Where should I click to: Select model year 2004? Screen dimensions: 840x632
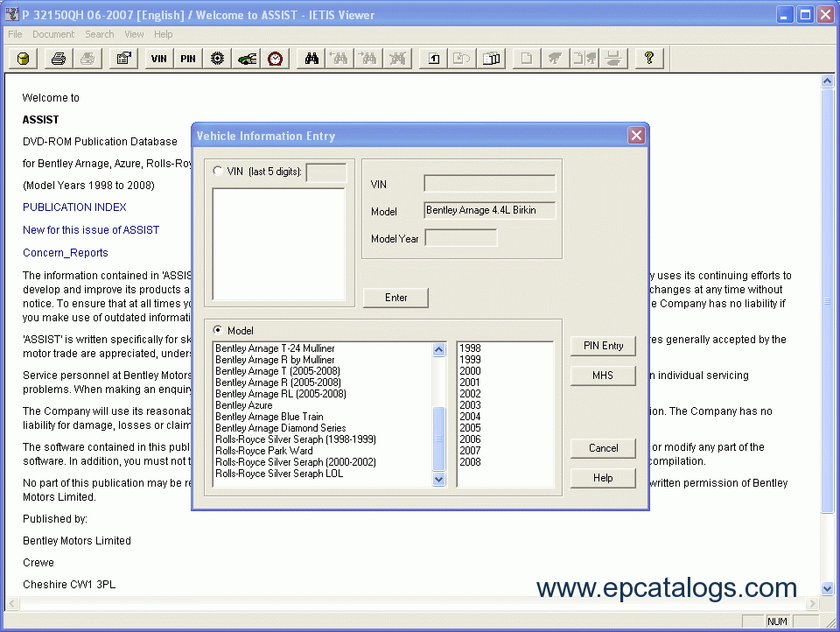[470, 417]
